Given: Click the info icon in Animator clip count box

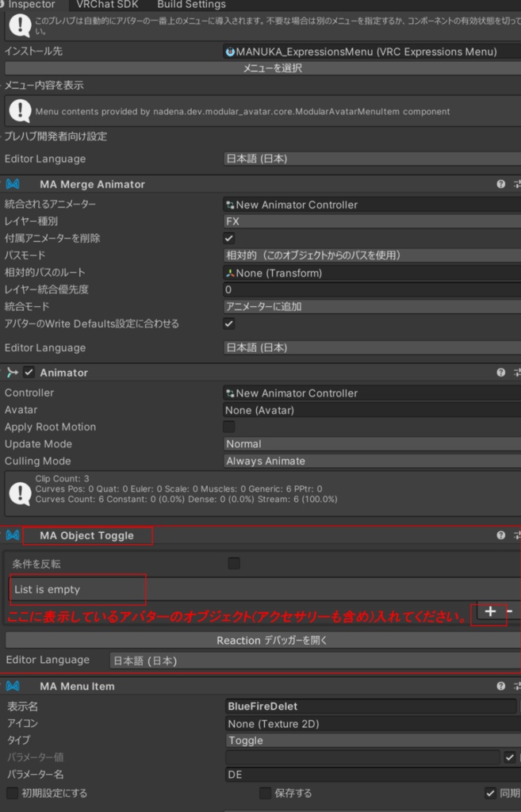Looking at the screenshot, I should coord(20,493).
